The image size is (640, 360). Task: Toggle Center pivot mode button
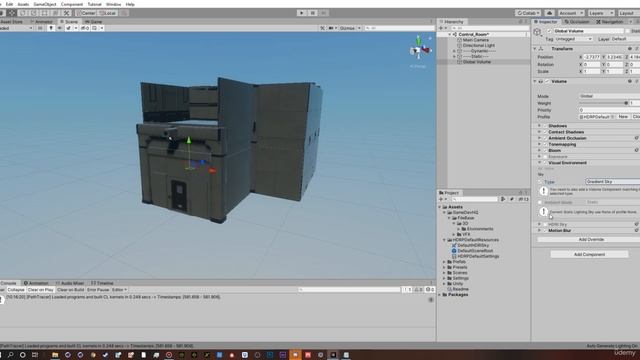86,13
